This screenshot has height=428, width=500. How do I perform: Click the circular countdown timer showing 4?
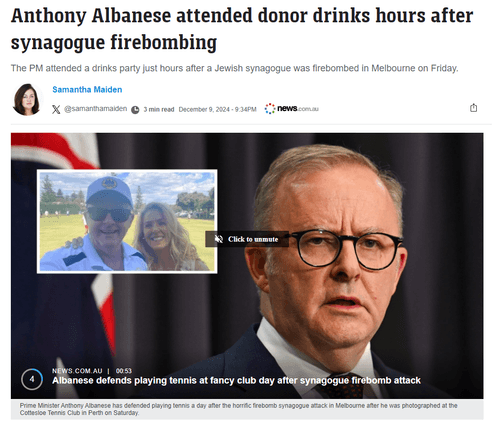pos(32,379)
